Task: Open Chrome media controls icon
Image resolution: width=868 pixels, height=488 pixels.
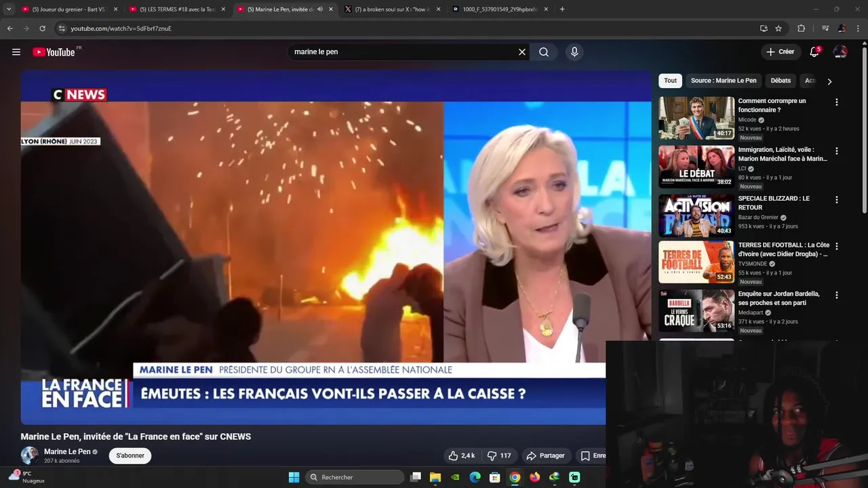Action: [825, 28]
